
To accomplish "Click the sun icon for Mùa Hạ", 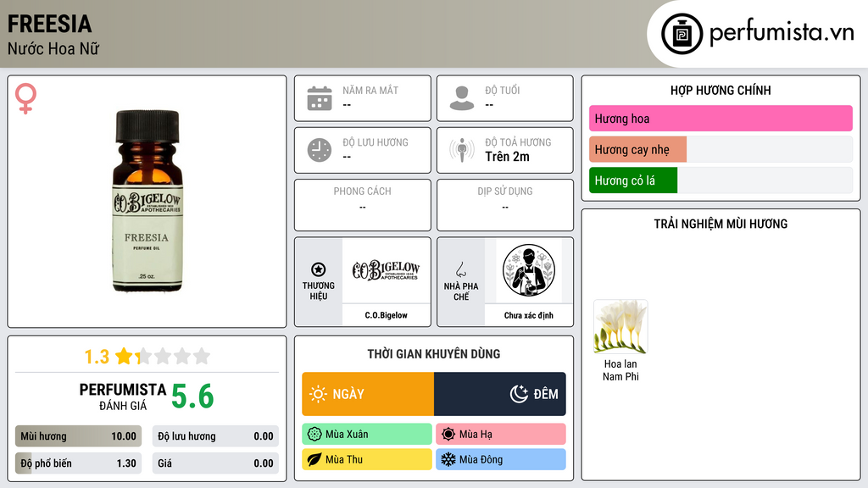I will pos(448,435).
